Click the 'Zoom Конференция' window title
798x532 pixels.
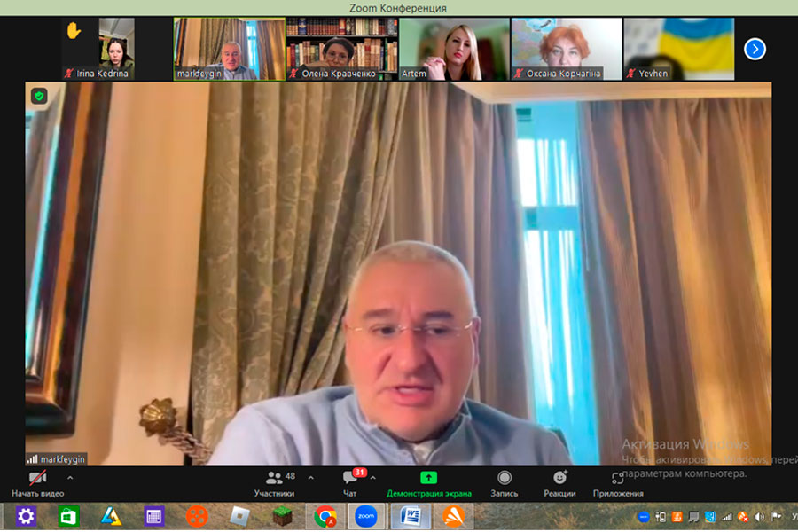[x=398, y=8]
